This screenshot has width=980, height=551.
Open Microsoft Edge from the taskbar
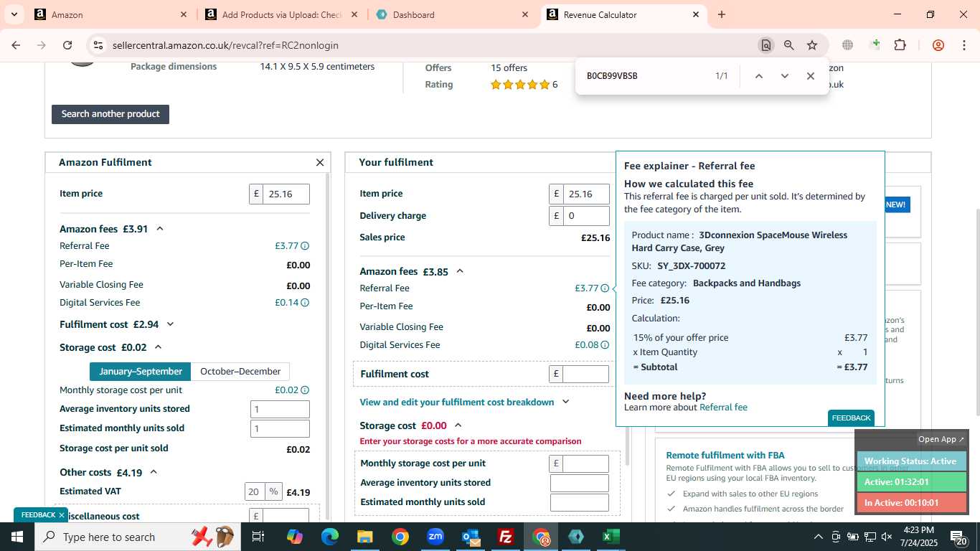[330, 537]
